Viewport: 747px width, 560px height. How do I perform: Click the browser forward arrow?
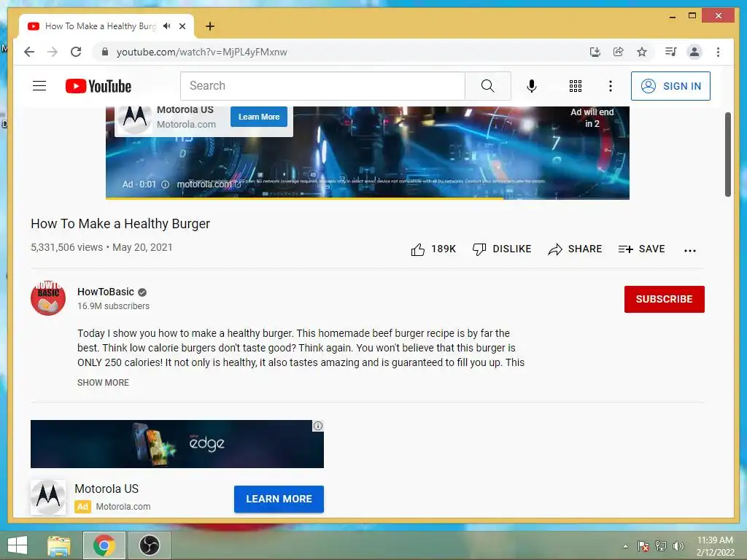click(53, 52)
